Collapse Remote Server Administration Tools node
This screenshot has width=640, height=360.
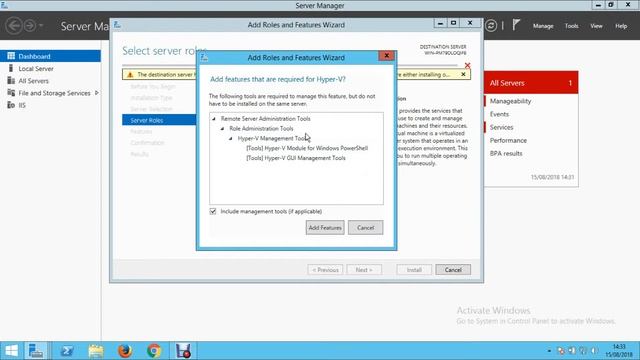point(214,119)
